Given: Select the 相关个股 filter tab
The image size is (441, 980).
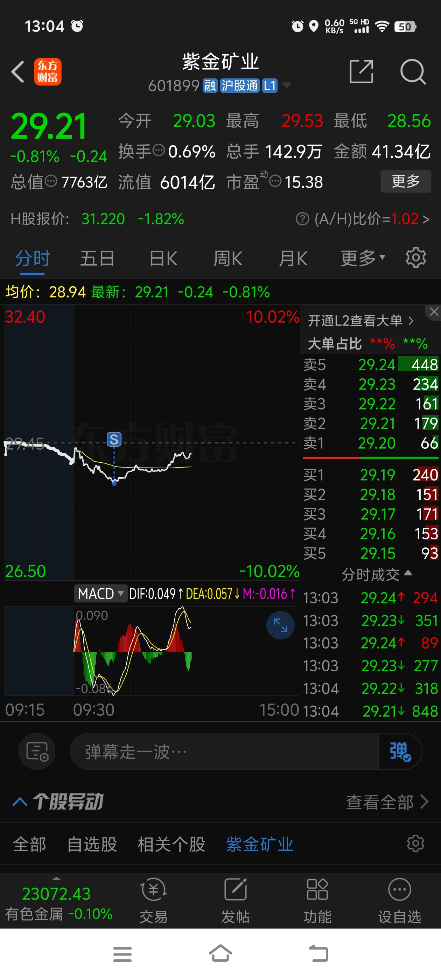Looking at the screenshot, I should click(x=171, y=844).
